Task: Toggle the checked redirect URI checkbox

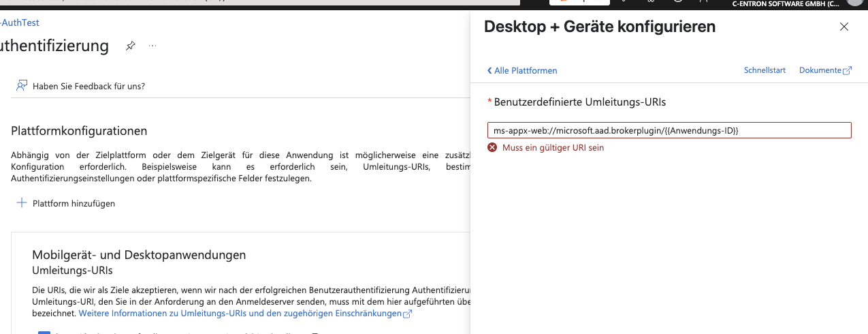Action: coord(44,332)
